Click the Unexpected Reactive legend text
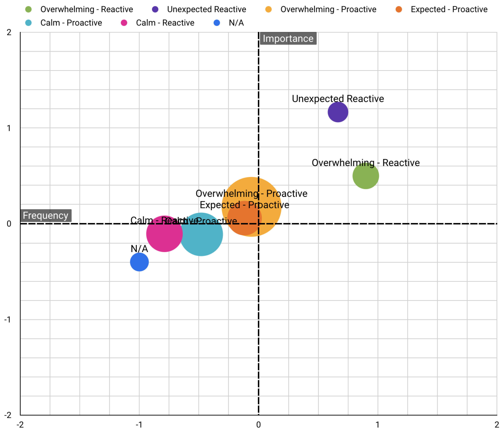Screen dimensions: 504x433 [x=206, y=9]
